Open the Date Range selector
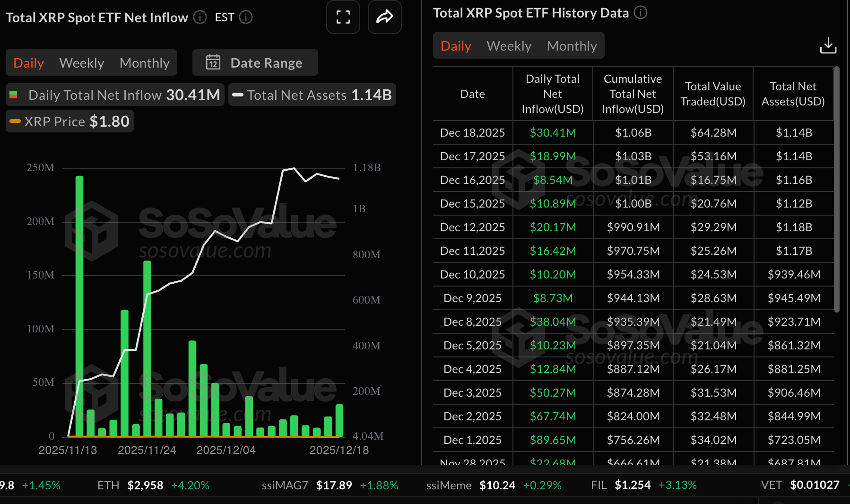Viewport: 850px width, 504px height. coord(266,62)
